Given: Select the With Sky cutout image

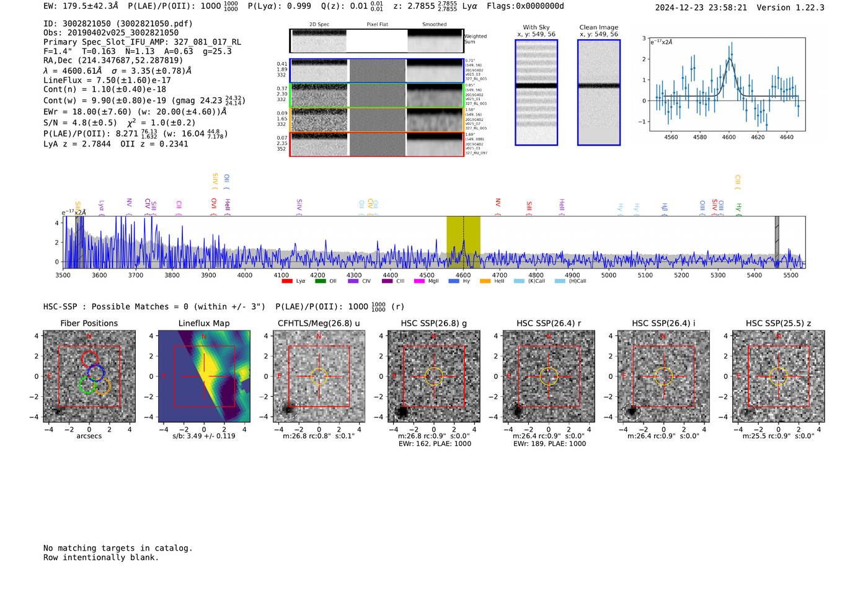Looking at the screenshot, I should 536,92.
